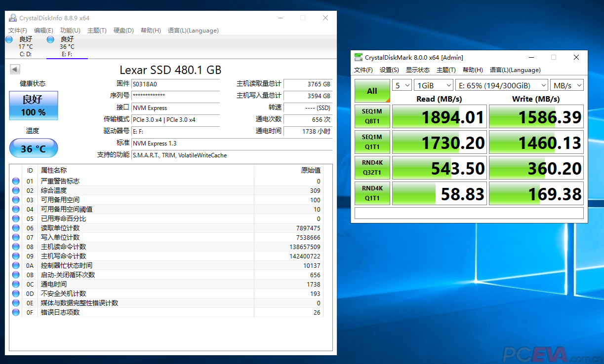Viewport: 604px width, 364px height.
Task: Click status orb for attribute 02 综合温度
Action: pyautogui.click(x=16, y=190)
